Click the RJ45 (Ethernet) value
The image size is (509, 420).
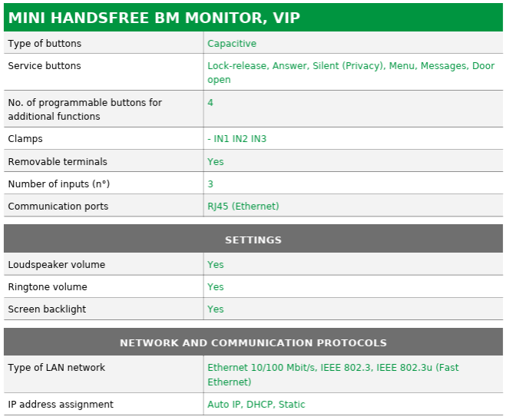click(243, 207)
